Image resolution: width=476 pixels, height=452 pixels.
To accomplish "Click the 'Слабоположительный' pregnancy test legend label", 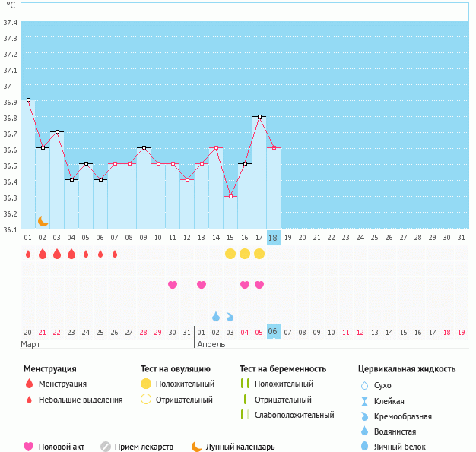I will click(296, 415).
